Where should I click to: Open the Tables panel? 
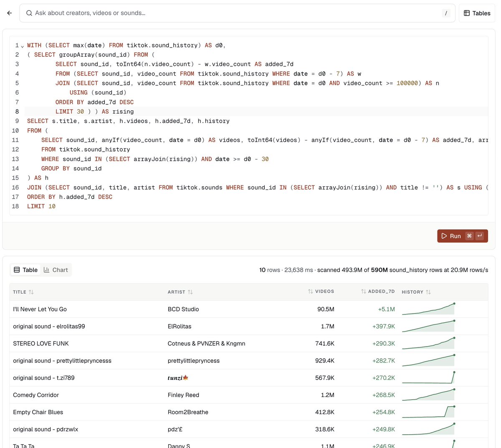pos(477,13)
